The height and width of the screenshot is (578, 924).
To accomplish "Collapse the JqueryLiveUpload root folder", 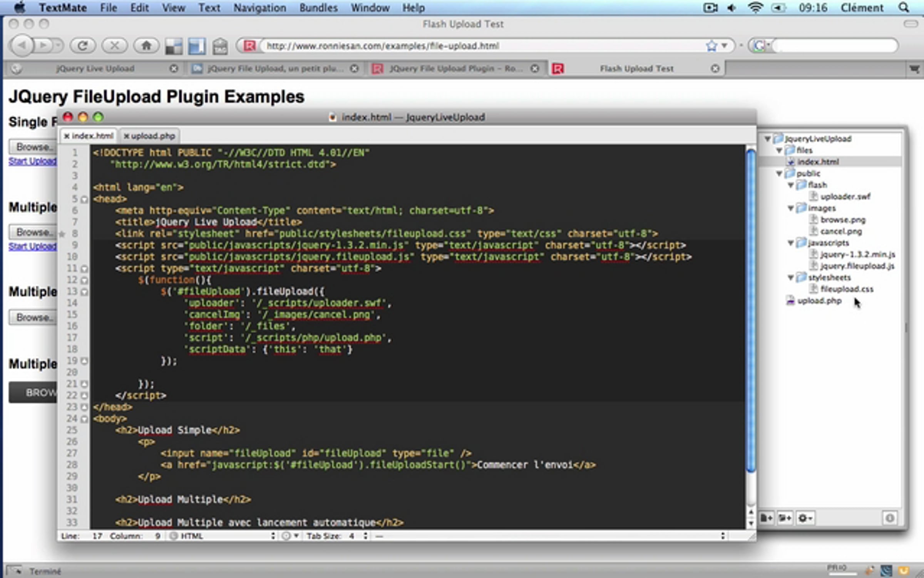I will tap(767, 139).
